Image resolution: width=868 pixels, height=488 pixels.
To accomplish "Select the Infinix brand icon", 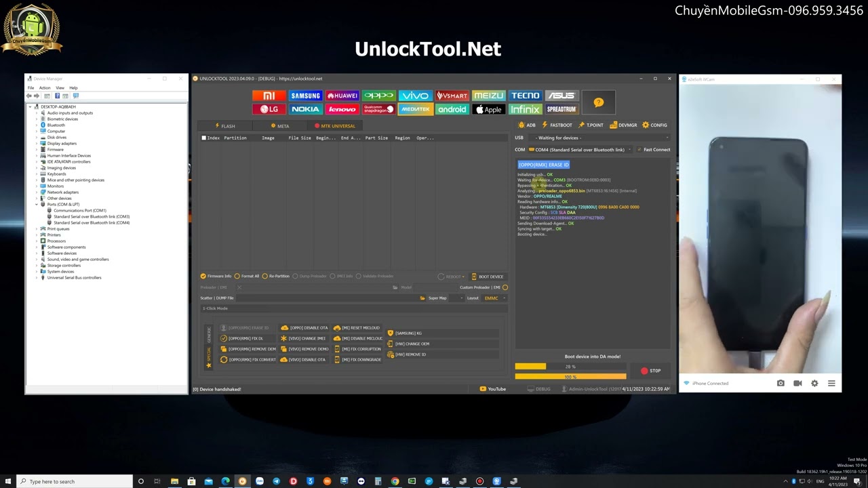I will click(525, 109).
